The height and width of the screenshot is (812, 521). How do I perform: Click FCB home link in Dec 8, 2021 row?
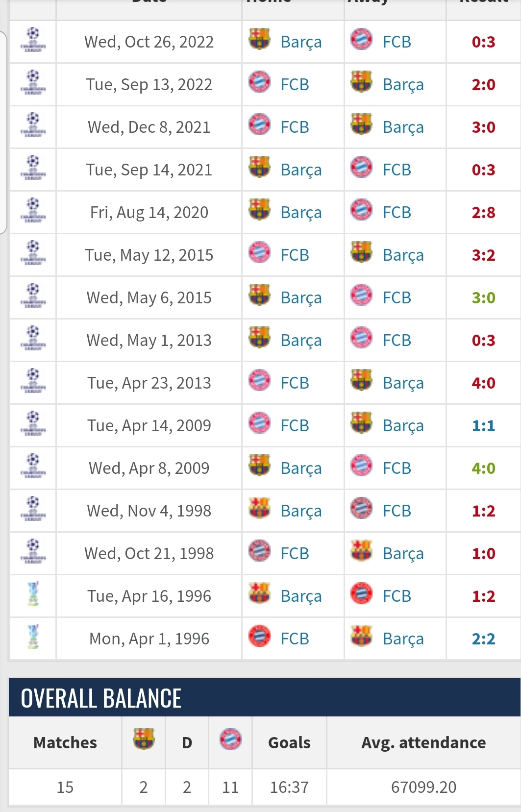click(x=295, y=127)
